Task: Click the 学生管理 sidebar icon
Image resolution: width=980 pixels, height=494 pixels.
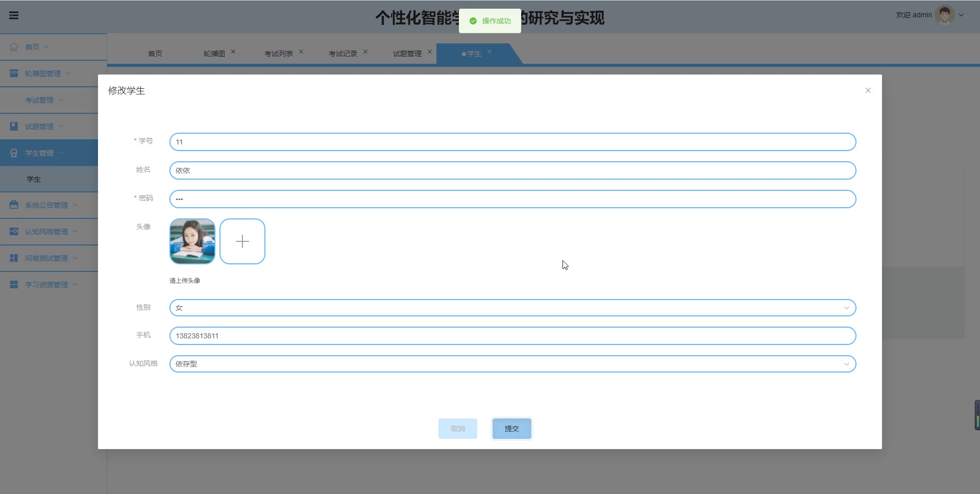Action: pyautogui.click(x=14, y=153)
